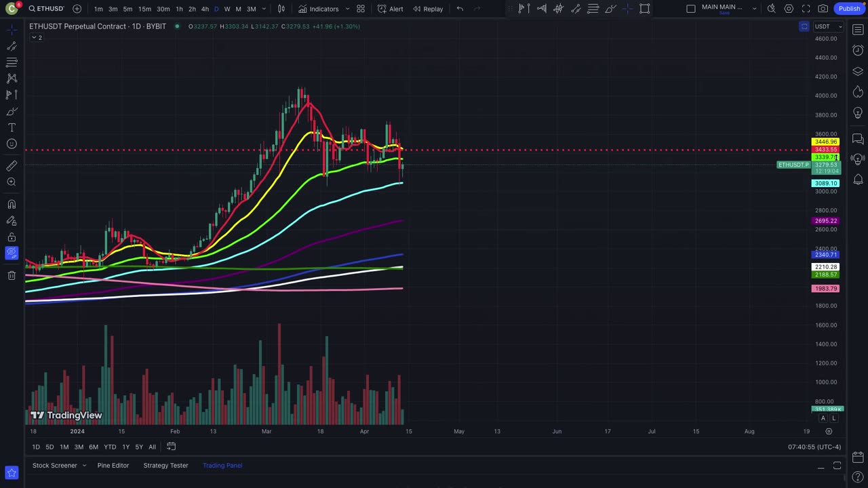
Task: Toggle stay in drawing mode
Action: (12, 220)
